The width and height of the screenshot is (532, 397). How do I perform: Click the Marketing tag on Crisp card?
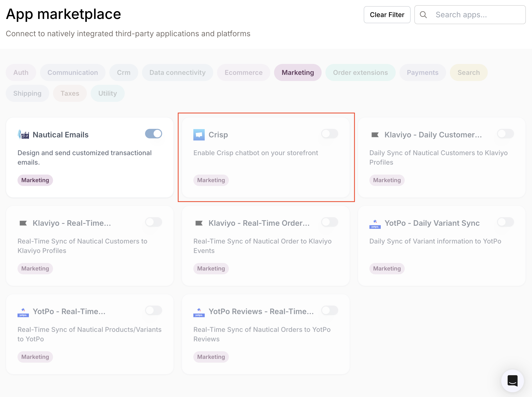(211, 180)
